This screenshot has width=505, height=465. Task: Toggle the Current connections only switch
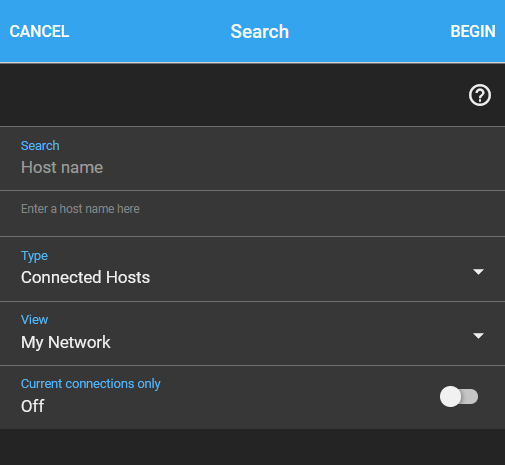[x=459, y=397]
